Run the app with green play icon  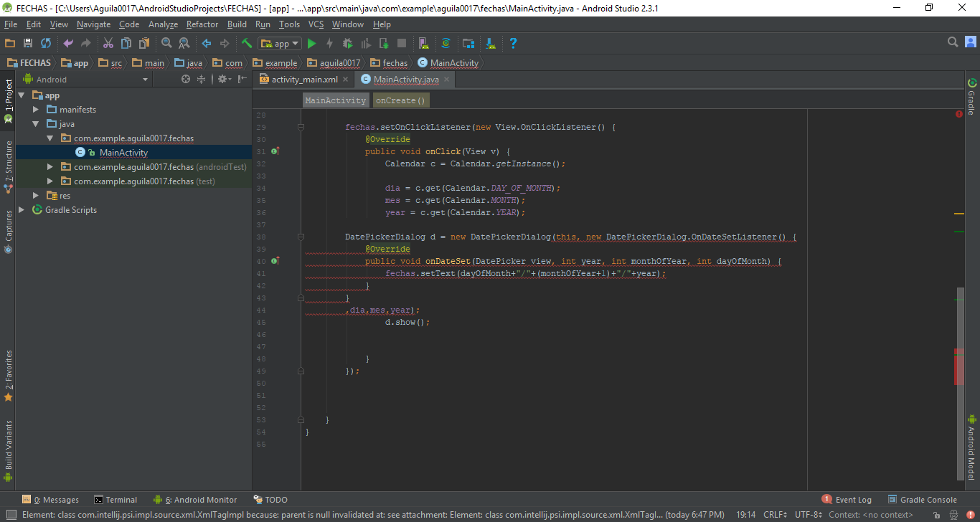(x=311, y=44)
